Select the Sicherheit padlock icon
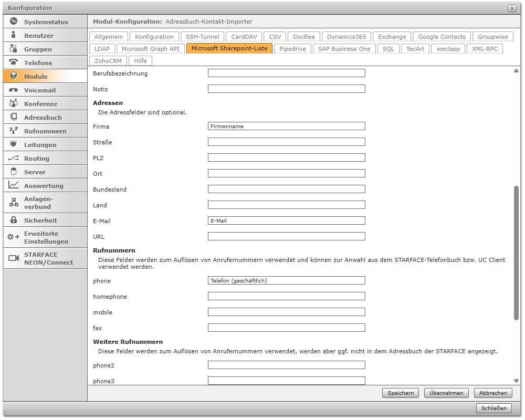 point(14,220)
